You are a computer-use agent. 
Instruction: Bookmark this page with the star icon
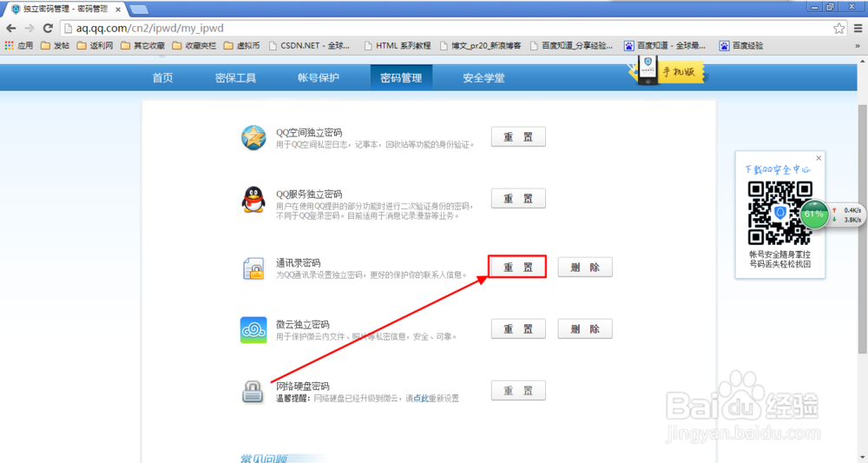coord(839,29)
